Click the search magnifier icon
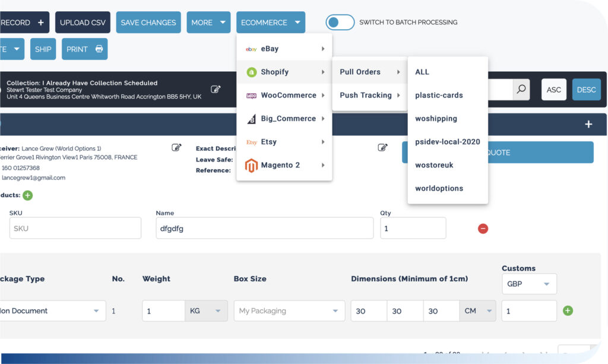Image resolution: width=608 pixels, height=364 pixels. 521,89
